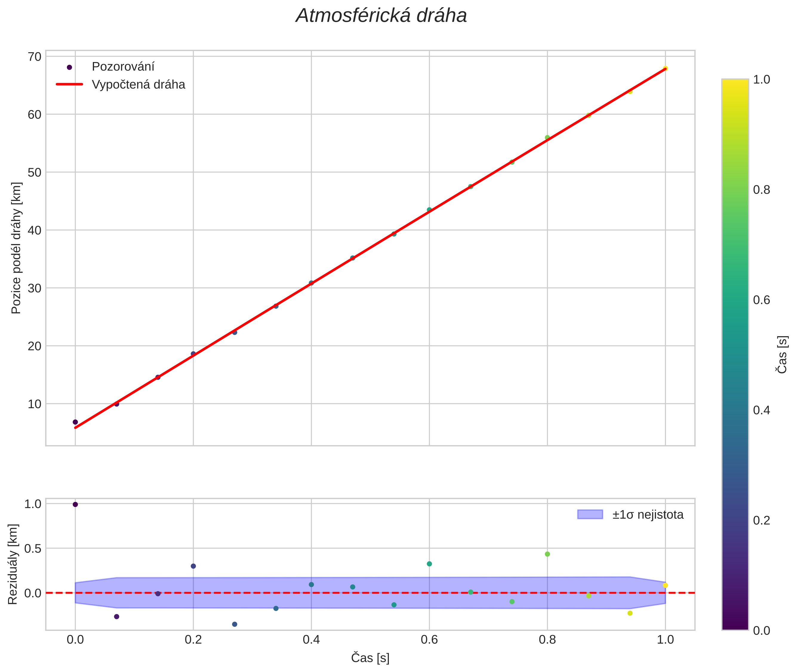Click the x-axis tick label 0.4
796x672 pixels.
pos(311,639)
